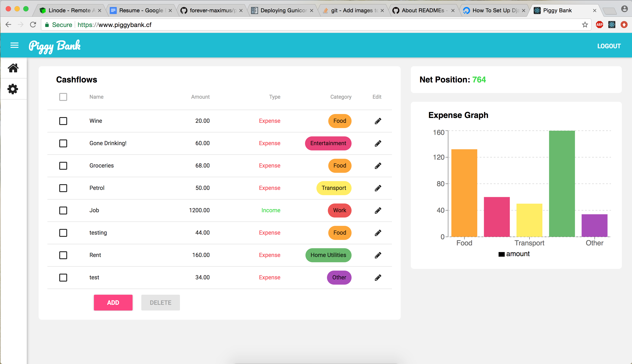Select the Petrol row checkbox
Image resolution: width=632 pixels, height=364 pixels.
coord(63,188)
